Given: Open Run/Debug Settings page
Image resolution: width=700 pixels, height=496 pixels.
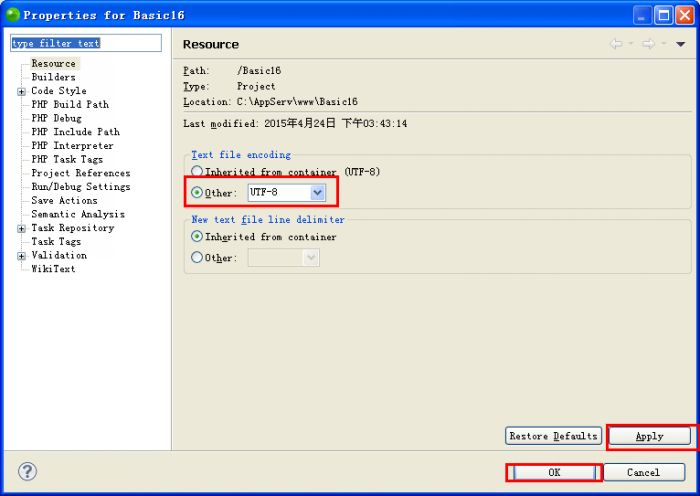Looking at the screenshot, I should pos(80,187).
